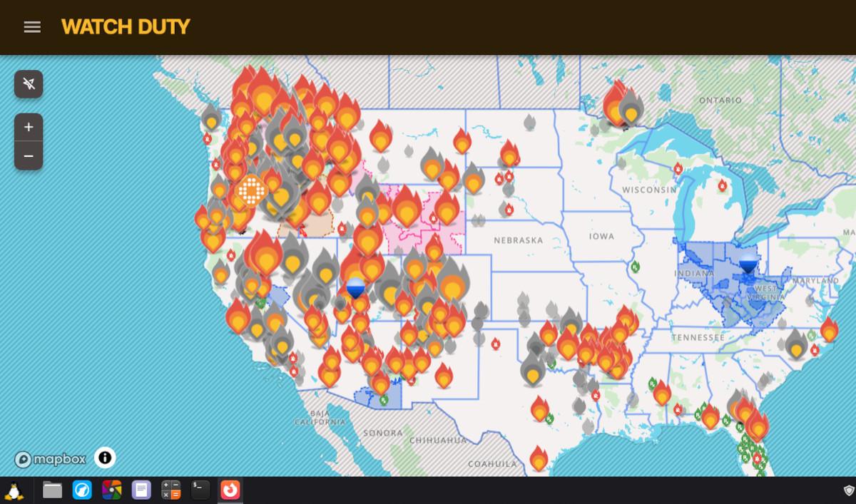
Task: Select the small red marker in southern Alabama
Action: click(678, 411)
